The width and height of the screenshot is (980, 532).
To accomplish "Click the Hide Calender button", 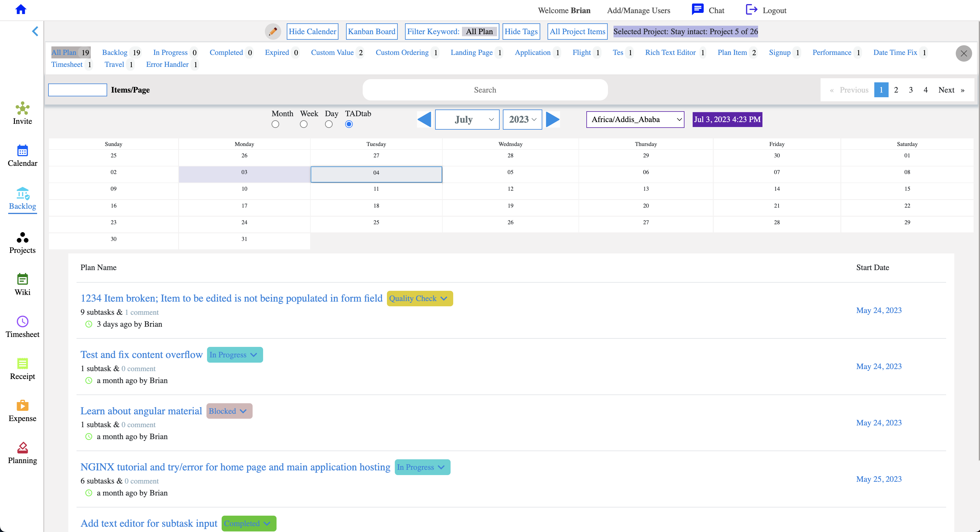I will click(x=312, y=32).
